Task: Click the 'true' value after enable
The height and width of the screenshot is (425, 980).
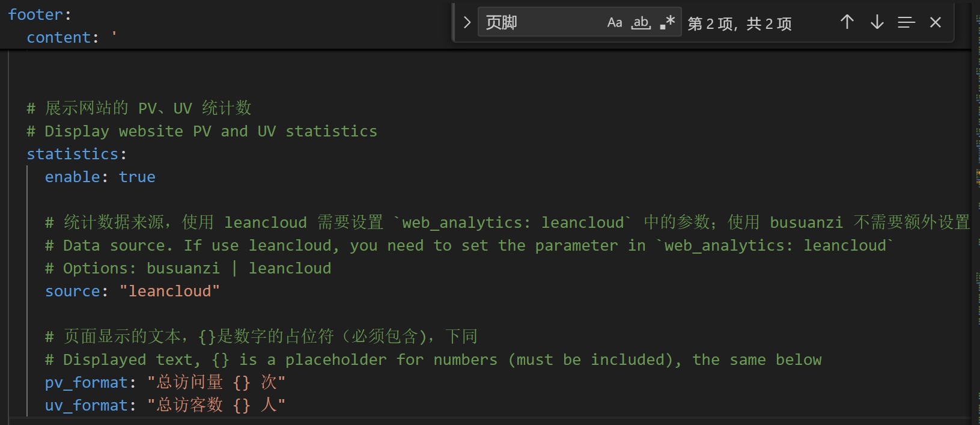Action: click(137, 177)
